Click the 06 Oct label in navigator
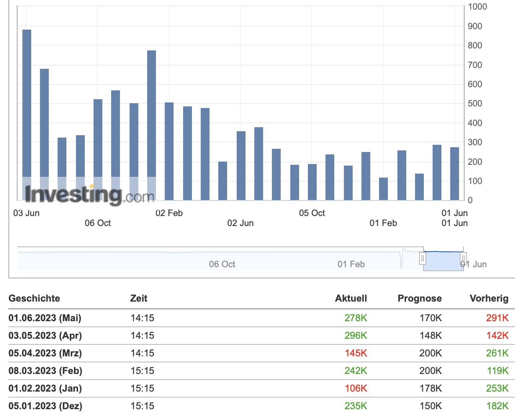Image resolution: width=515 pixels, height=420 pixels. (222, 264)
